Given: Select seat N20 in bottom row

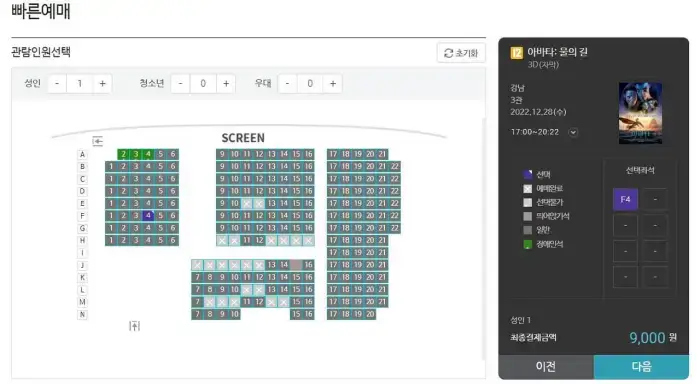Looking at the screenshot, I should coord(370,314).
